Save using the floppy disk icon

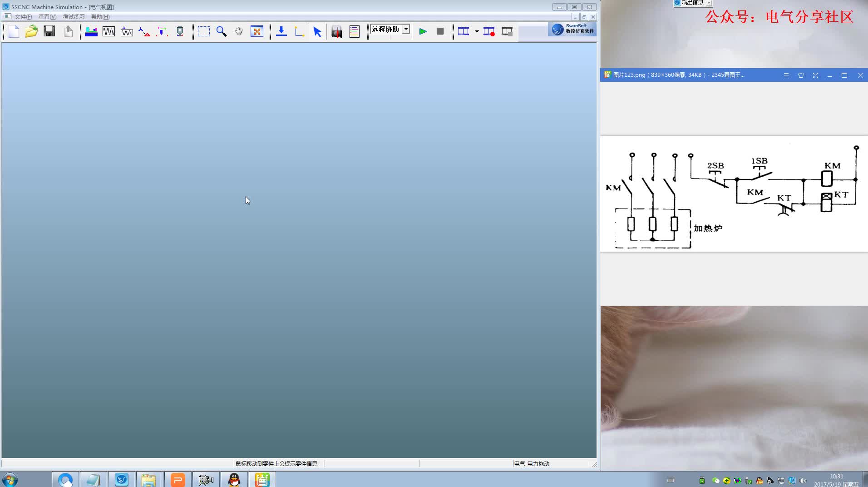coord(49,31)
